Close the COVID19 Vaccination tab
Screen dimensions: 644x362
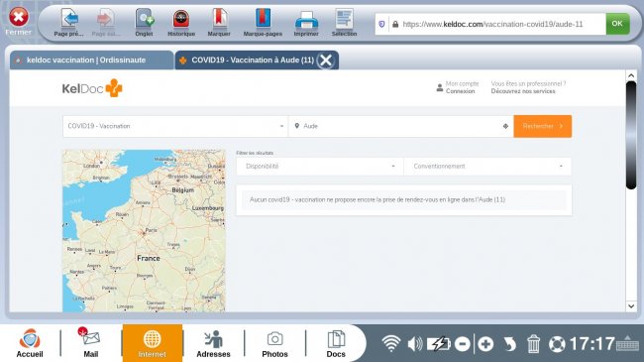326,60
